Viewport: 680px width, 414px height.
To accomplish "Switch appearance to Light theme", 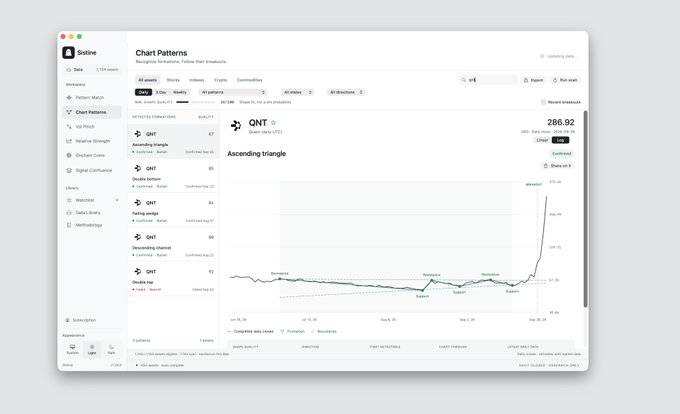I will tap(92, 349).
